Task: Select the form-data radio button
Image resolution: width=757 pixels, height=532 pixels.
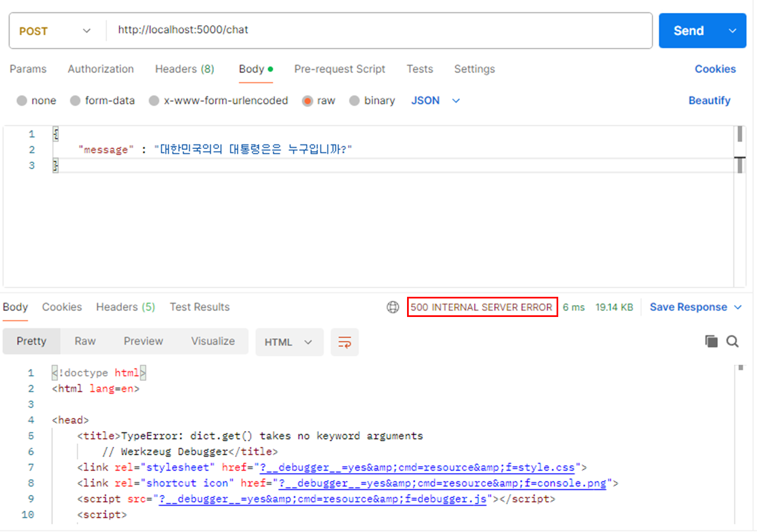Action: coord(75,101)
